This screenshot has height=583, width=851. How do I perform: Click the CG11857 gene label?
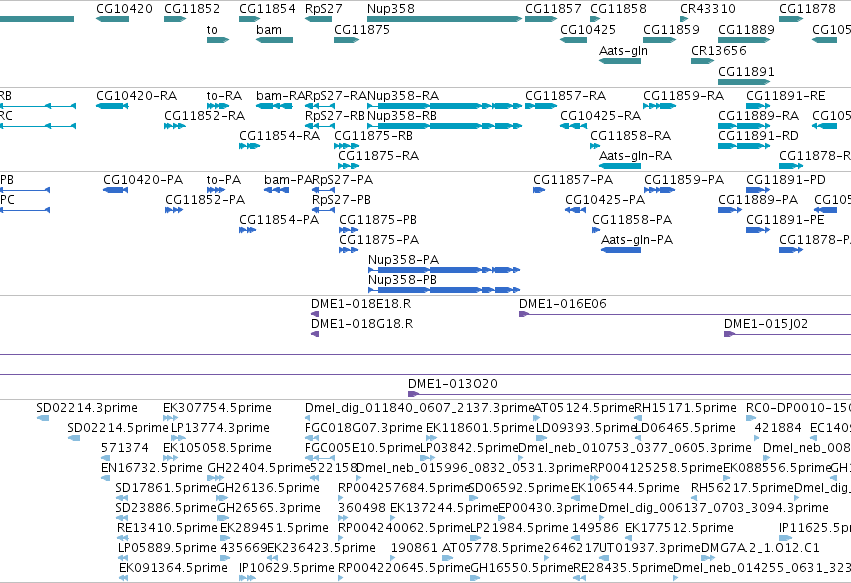(x=553, y=9)
